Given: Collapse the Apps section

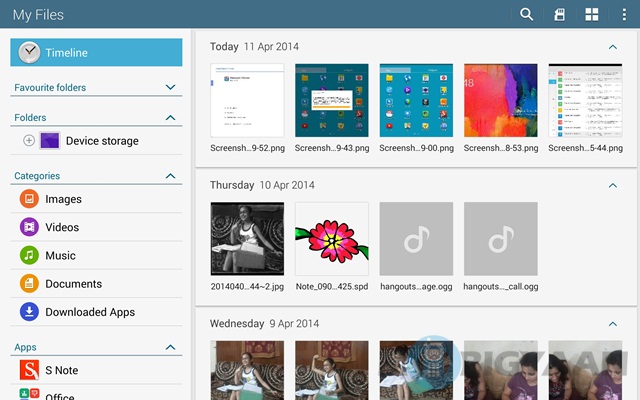Looking at the screenshot, I should (170, 347).
